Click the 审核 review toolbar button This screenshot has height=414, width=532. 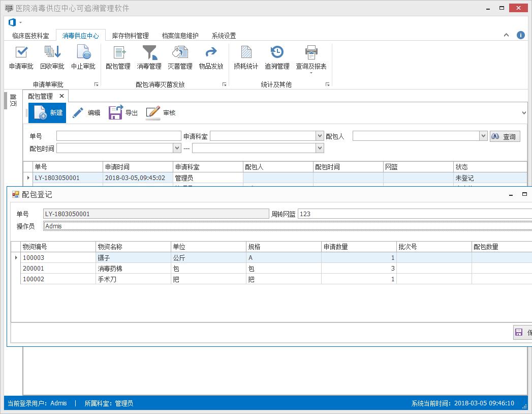coord(161,113)
